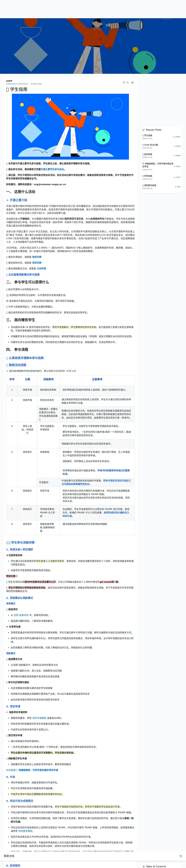Click the heading 一、 这是什么活动
The width and height of the screenshot is (186, 868).
pyautogui.click(x=21, y=192)
